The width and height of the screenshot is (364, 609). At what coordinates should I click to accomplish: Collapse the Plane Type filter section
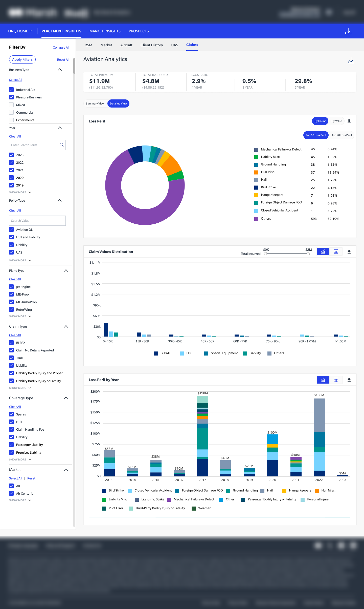[66, 270]
